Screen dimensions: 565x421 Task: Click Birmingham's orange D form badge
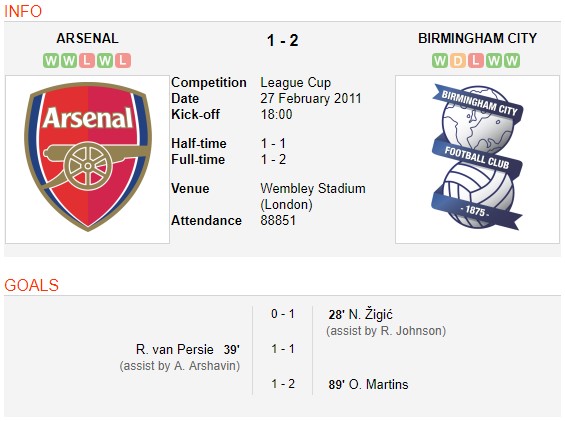tap(458, 61)
